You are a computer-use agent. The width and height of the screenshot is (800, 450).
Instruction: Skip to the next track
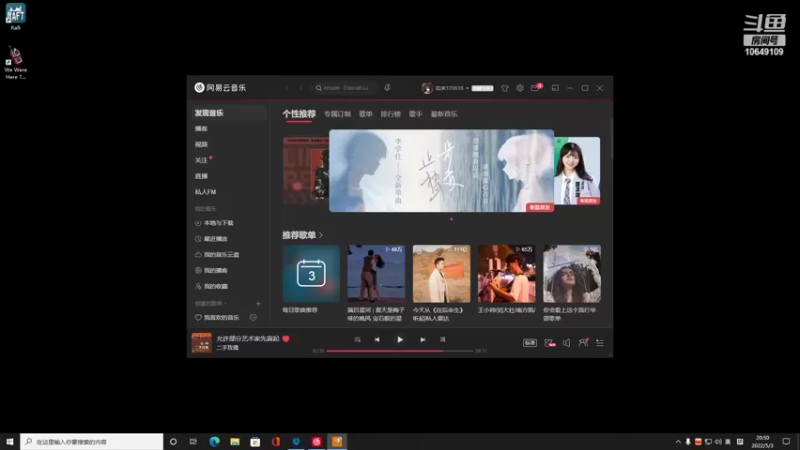click(x=422, y=339)
